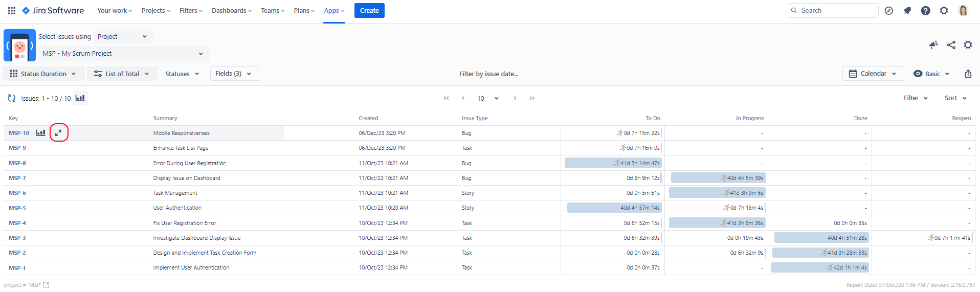Open the user profile avatar
This screenshot has height=292, width=980.
pyautogui.click(x=963, y=11)
